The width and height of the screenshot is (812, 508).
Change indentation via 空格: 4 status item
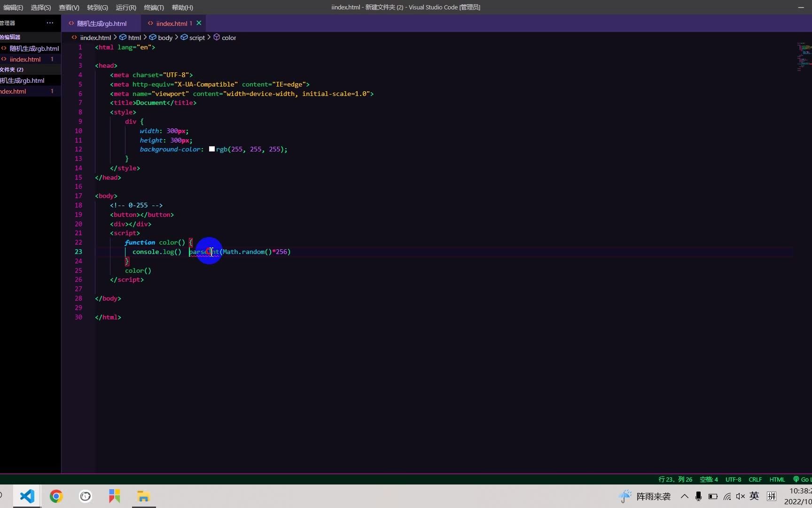[x=709, y=479]
